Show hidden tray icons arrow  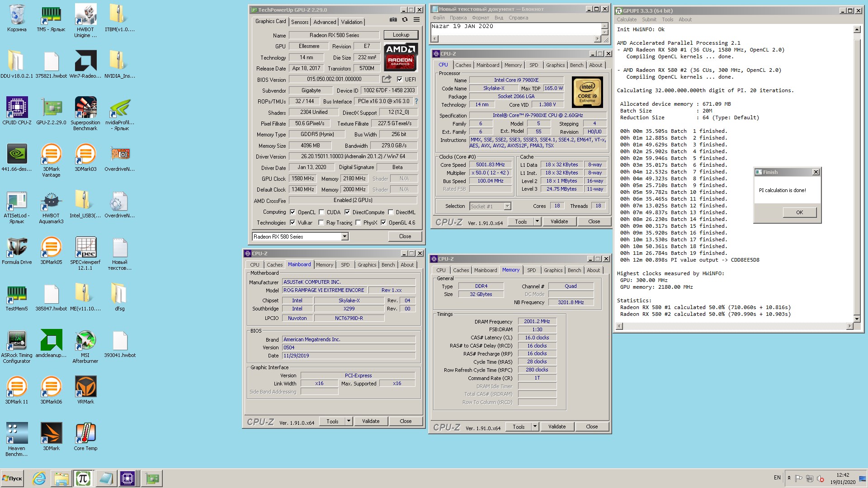(x=789, y=478)
